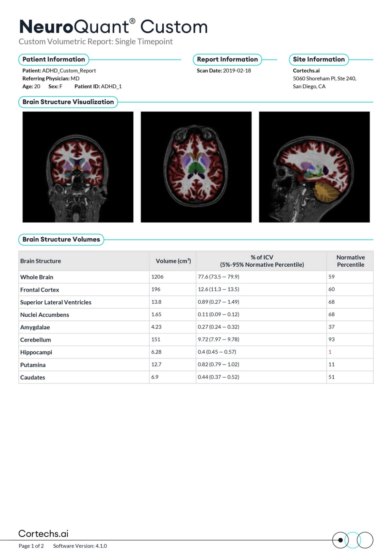Viewport: 392px width, 555px height.
Task: Click the Frontal Cortex percentile 60
Action: (332, 289)
